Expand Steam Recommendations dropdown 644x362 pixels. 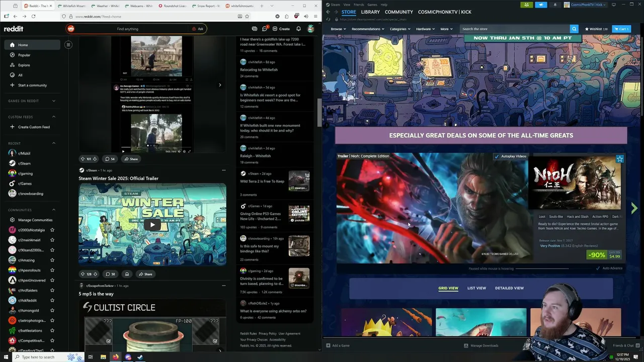[x=368, y=29]
